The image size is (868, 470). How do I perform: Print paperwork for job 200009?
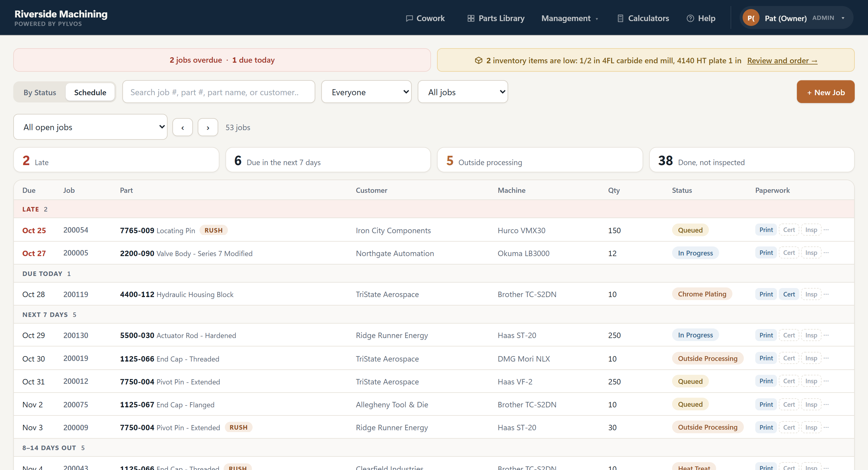click(x=766, y=427)
